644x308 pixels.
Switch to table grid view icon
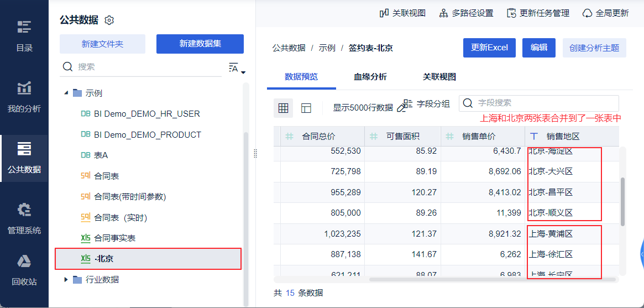point(284,108)
